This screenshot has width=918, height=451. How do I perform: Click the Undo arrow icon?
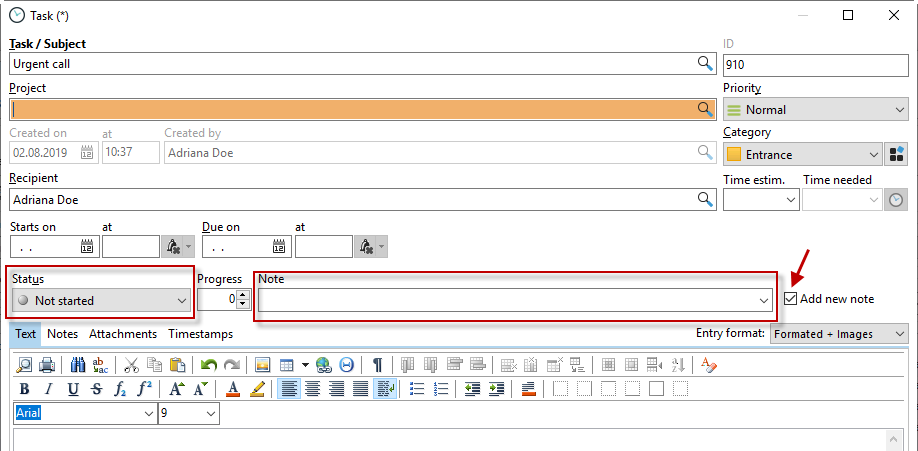209,365
